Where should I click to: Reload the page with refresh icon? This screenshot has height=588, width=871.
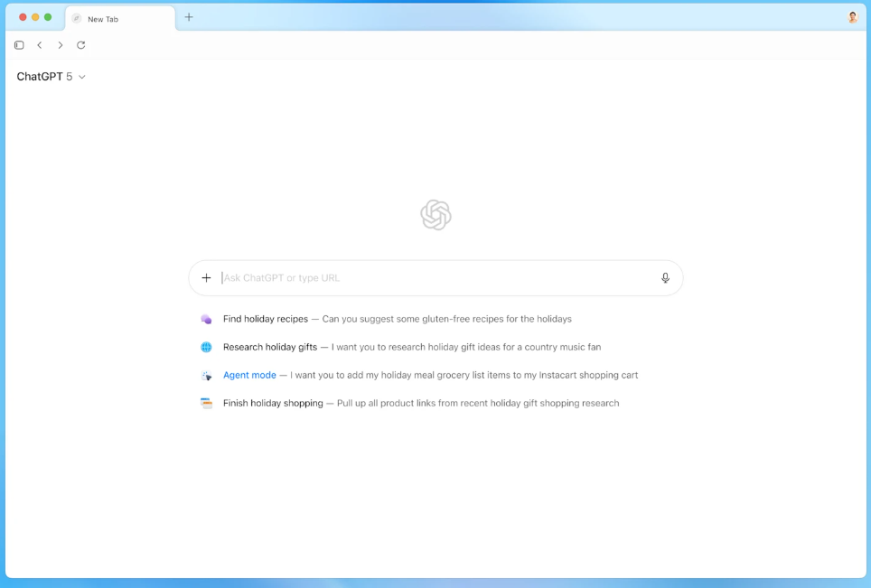pyautogui.click(x=81, y=45)
